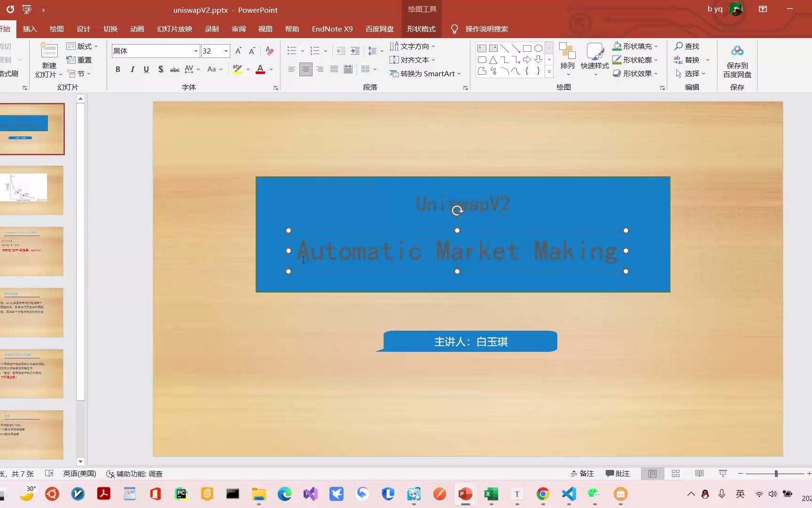Screen dimensions: 812x508
Task: Click the bullets list icon
Action: pos(292,51)
